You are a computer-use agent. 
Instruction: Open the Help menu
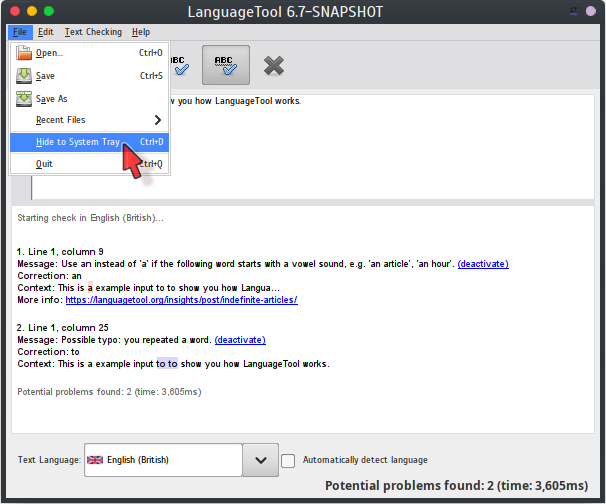(141, 32)
